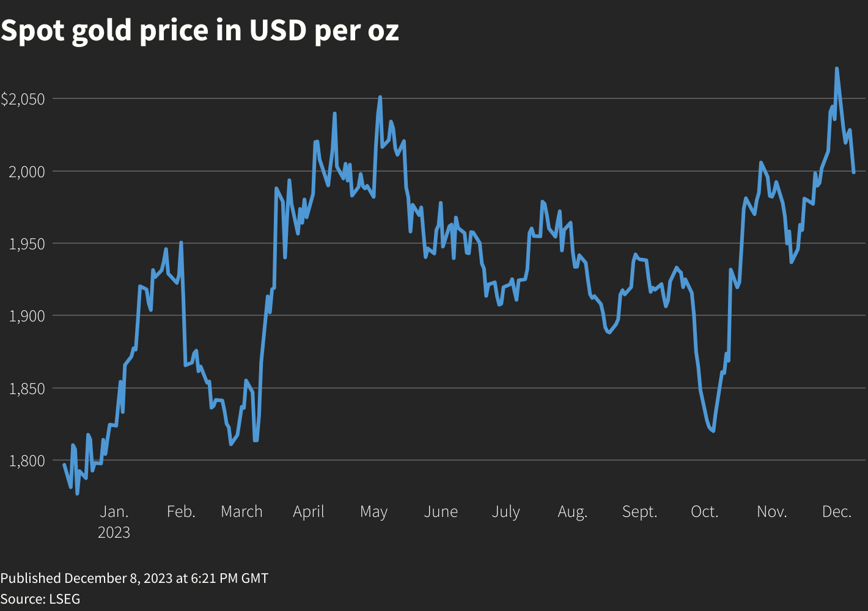
Task: Click the chart title "Spot gold price"
Action: [x=199, y=31]
